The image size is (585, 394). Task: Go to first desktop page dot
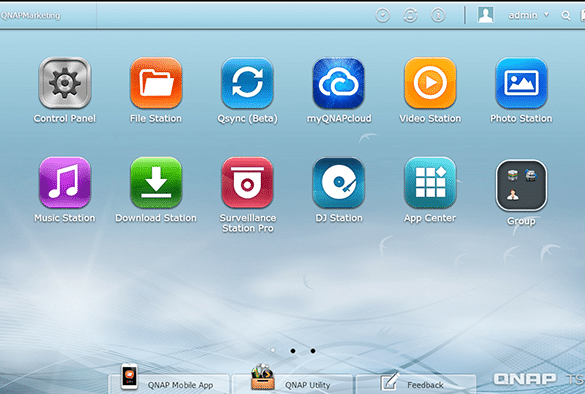(x=273, y=350)
